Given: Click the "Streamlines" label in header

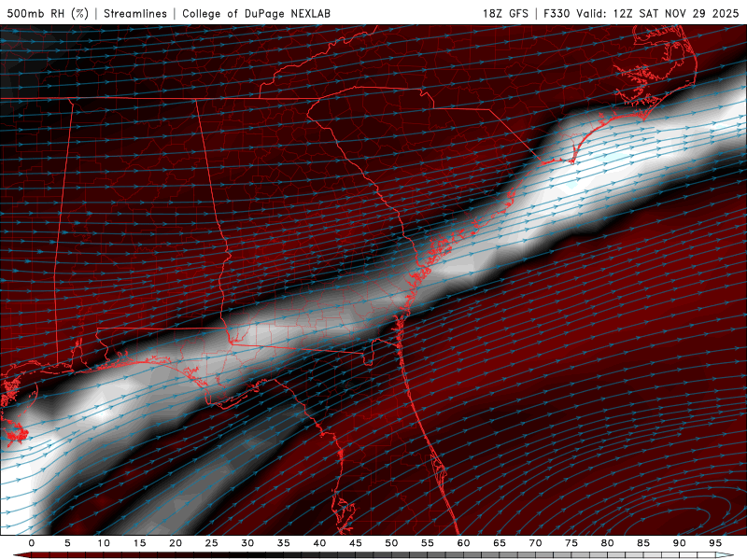Looking at the screenshot, I should pos(135,13).
